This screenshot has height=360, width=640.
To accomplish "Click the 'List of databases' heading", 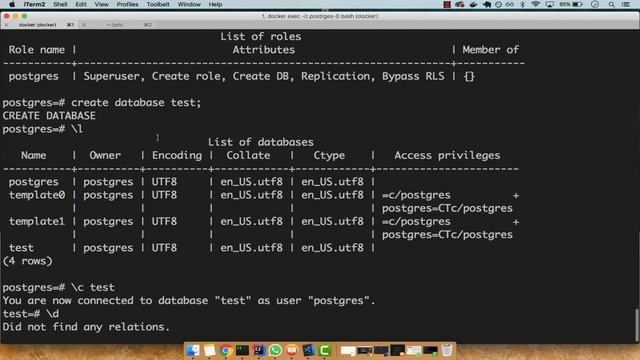I will click(x=260, y=142).
